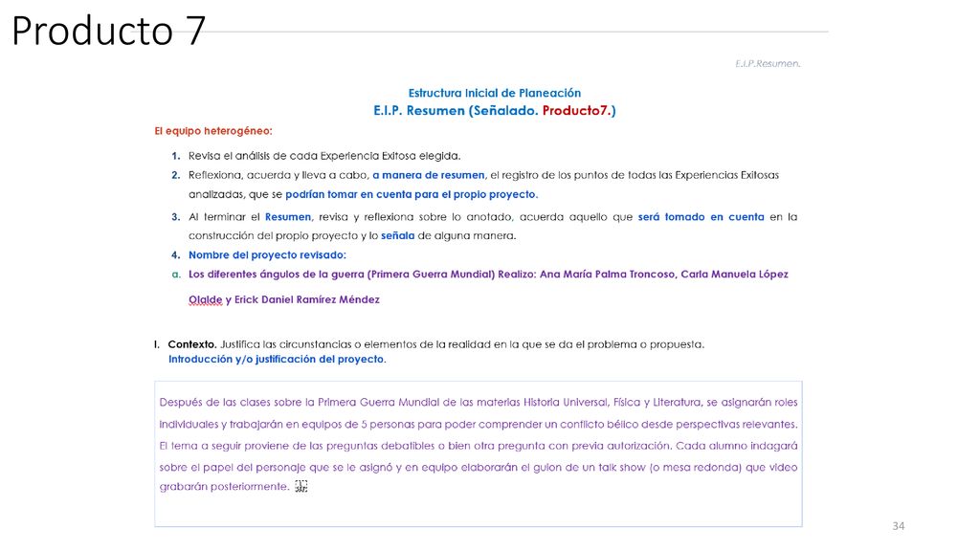Click inside the purple paragraph text box
This screenshot has height=551, width=980.
click(479, 453)
